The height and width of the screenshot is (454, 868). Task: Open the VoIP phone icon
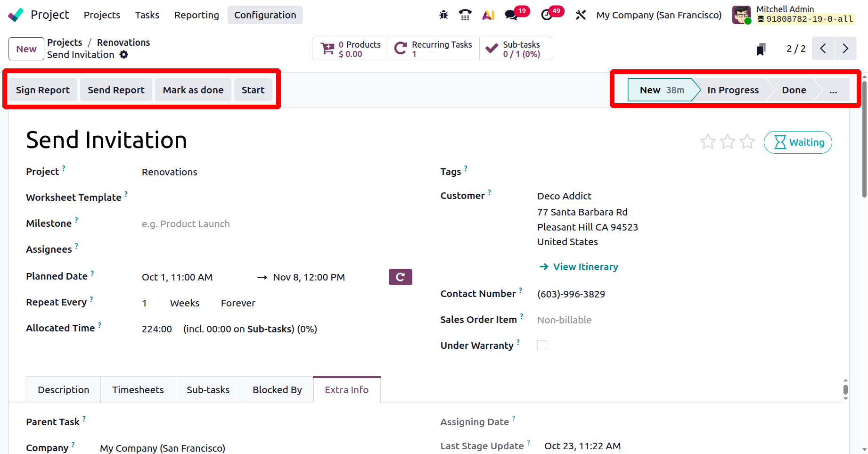[x=465, y=15]
